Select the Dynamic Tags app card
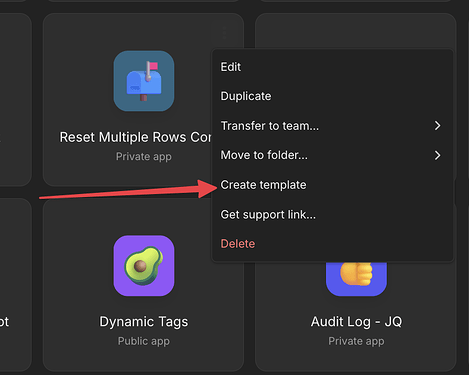The height and width of the screenshot is (375, 469). point(143,285)
